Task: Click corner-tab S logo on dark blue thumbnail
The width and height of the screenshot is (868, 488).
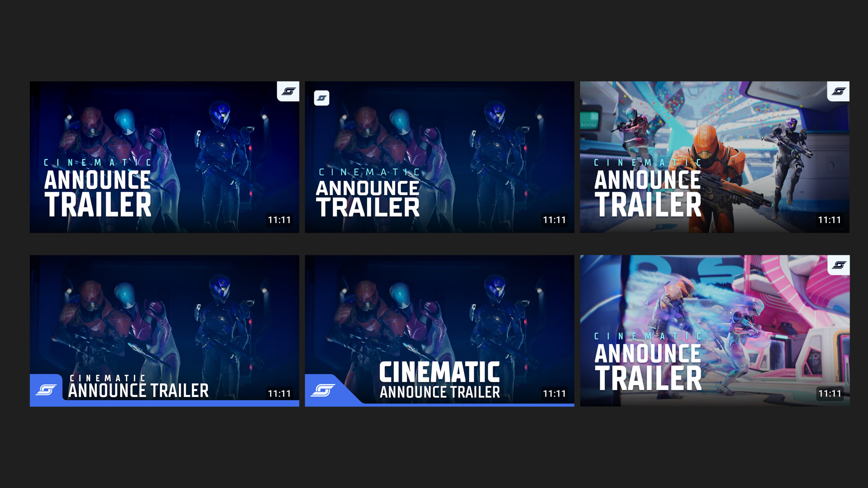Action: tap(288, 91)
